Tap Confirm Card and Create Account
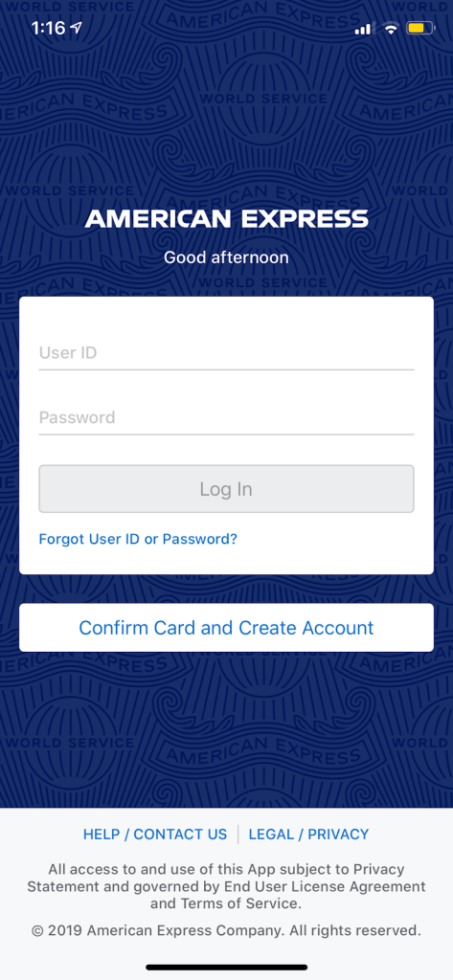This screenshot has width=453, height=980. click(x=226, y=628)
